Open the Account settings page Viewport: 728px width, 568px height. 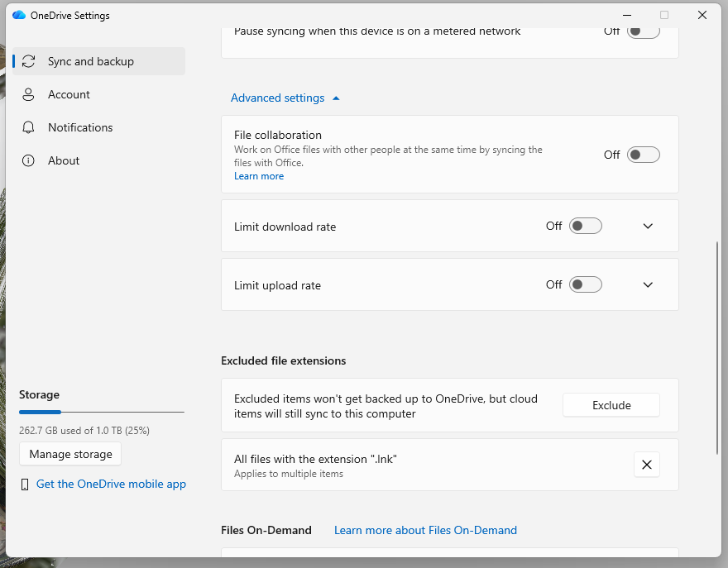pyautogui.click(x=99, y=94)
